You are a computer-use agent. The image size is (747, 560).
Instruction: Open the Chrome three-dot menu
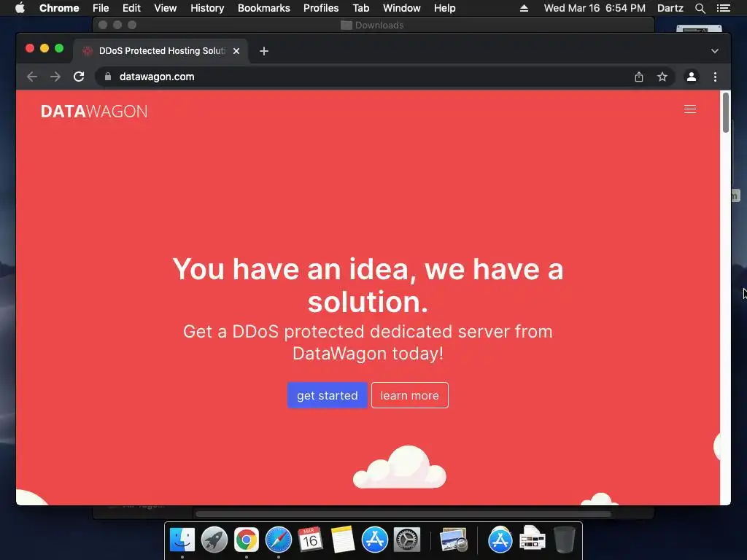click(715, 77)
